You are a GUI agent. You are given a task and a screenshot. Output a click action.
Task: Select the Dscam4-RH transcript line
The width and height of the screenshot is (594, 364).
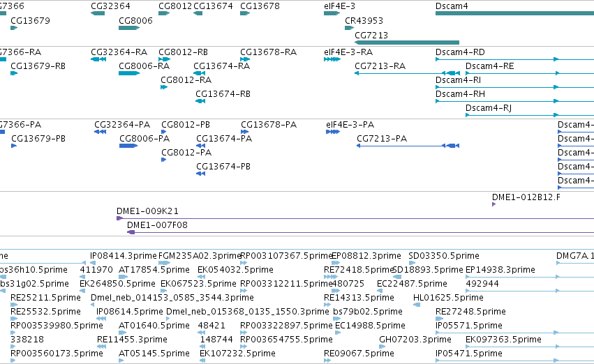click(x=515, y=101)
